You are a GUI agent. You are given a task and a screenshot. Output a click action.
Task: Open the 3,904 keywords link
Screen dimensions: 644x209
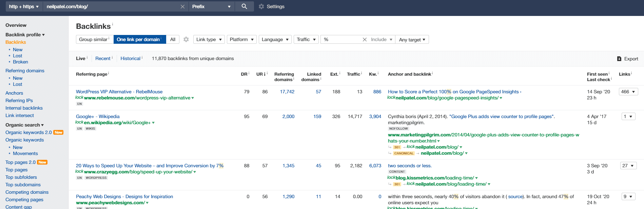coord(375,116)
